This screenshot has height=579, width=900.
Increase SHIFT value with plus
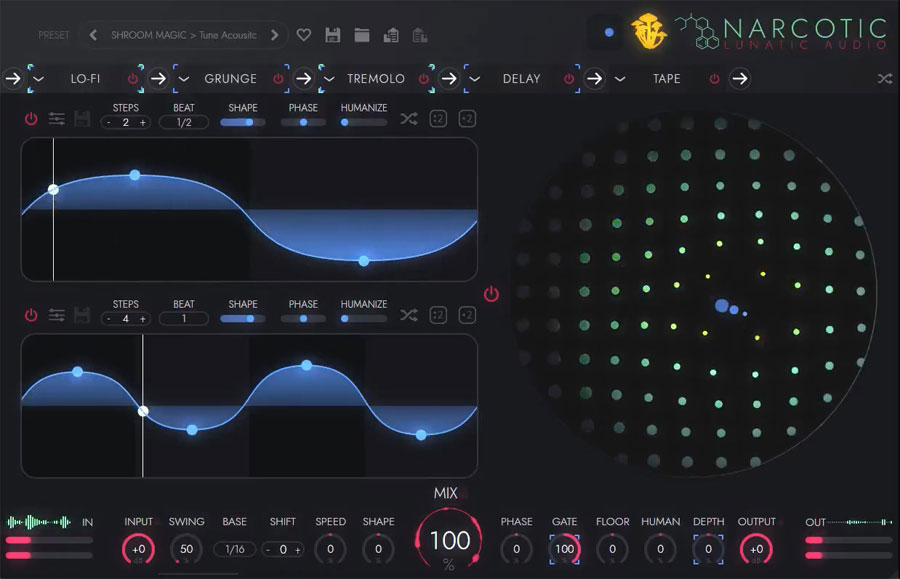(297, 550)
